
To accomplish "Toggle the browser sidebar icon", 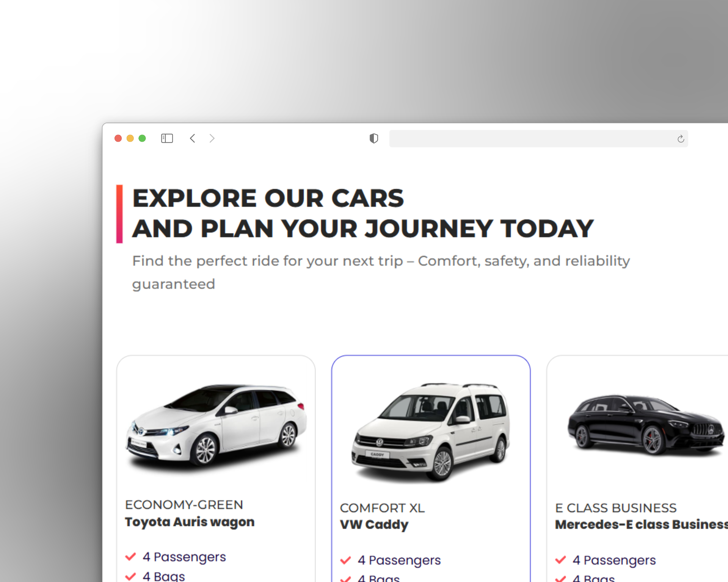I will [167, 138].
